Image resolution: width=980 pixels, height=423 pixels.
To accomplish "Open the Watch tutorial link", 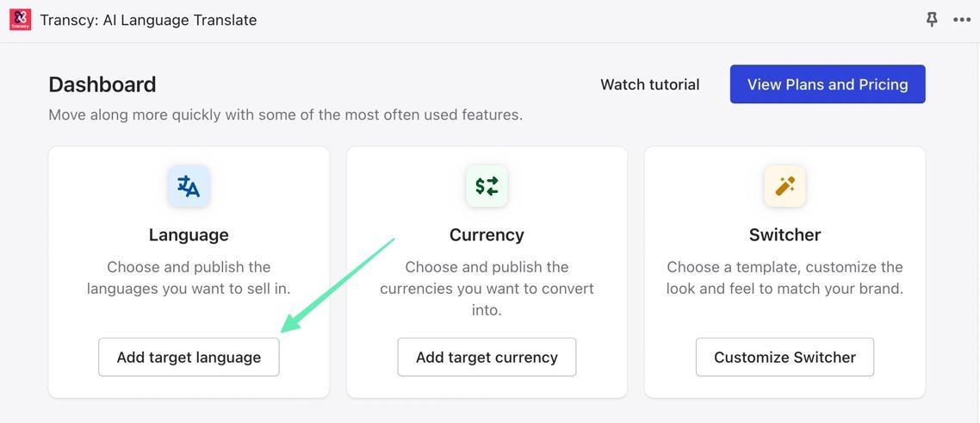I will (649, 84).
